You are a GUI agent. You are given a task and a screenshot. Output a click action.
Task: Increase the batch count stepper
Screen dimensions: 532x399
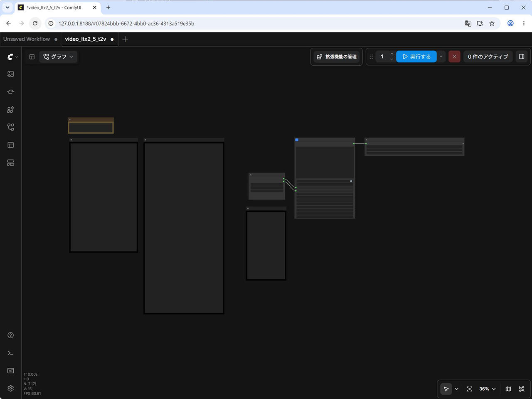pos(392,54)
